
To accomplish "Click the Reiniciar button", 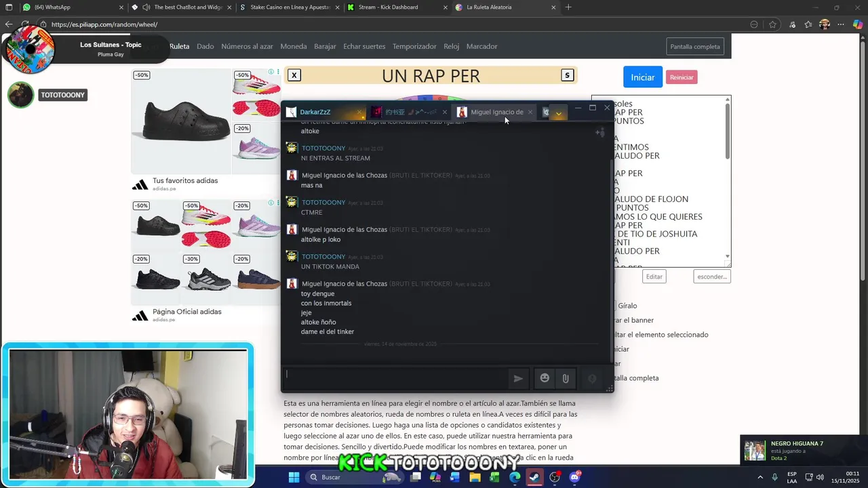I will tap(682, 77).
